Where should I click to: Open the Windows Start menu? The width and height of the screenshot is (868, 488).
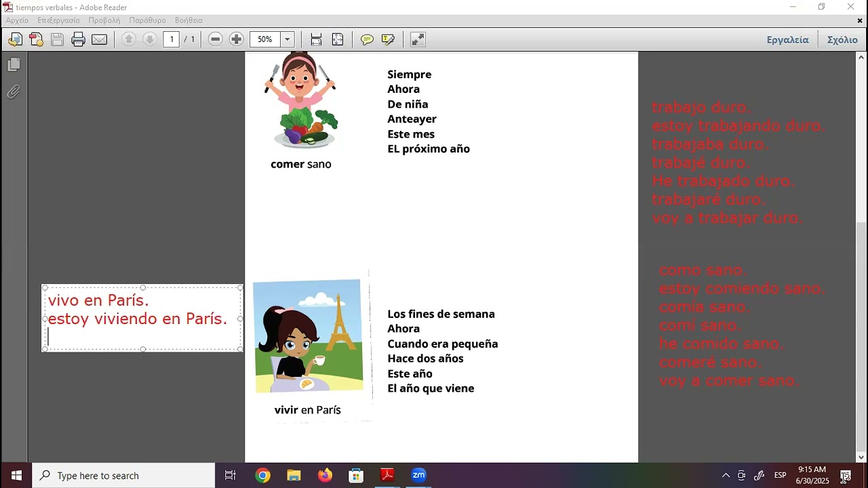click(x=16, y=476)
